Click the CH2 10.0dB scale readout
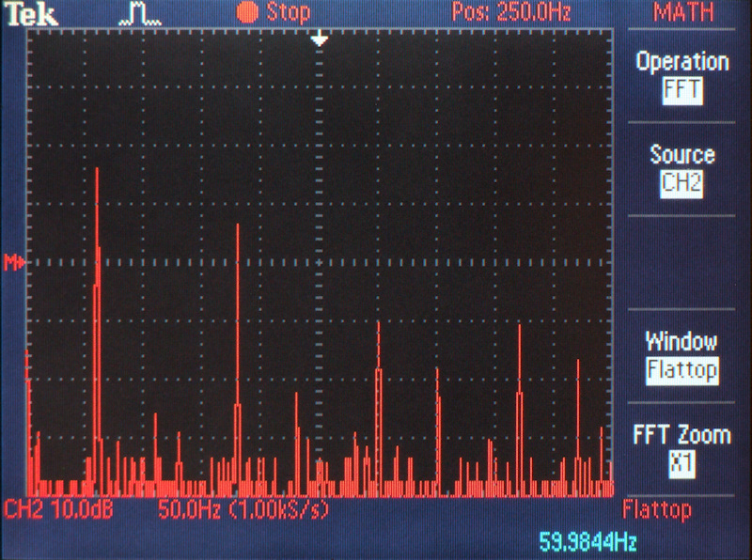The image size is (752, 560). (58, 509)
